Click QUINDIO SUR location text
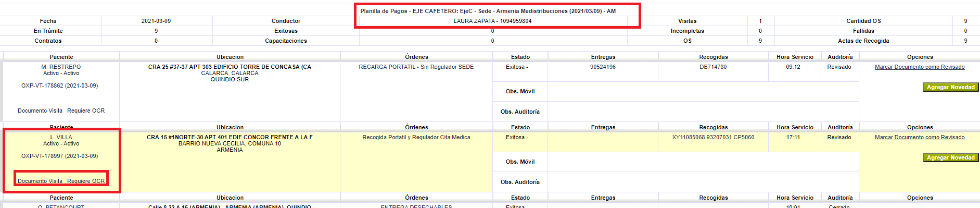 230,79
